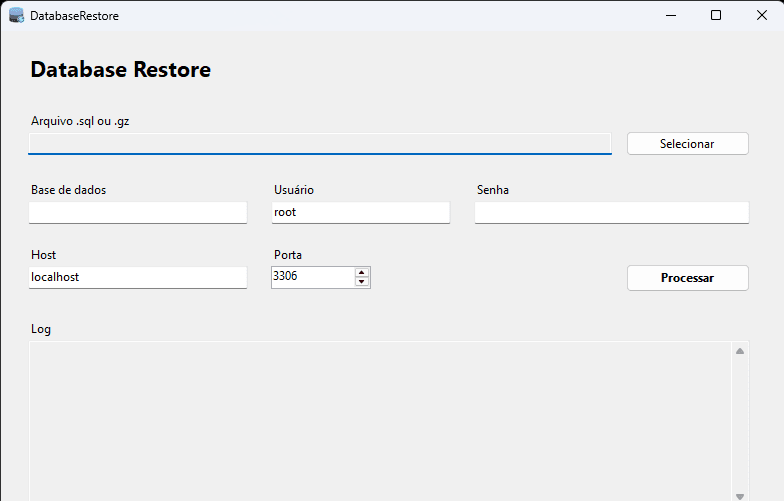
Task: Click the Log scrollbar down arrow
Action: (740, 496)
